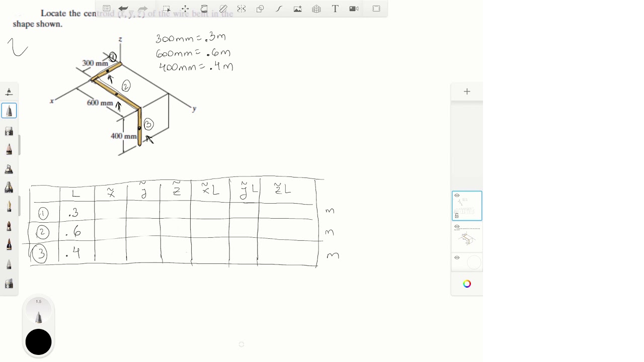Choose the sixth brush, the wide-tip marker

coord(9,188)
